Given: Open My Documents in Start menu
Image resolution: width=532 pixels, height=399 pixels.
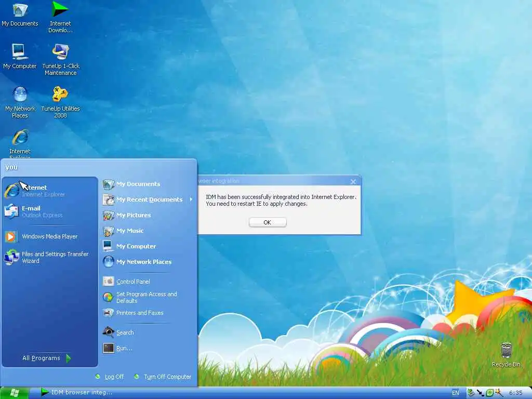Looking at the screenshot, I should coord(148,184).
